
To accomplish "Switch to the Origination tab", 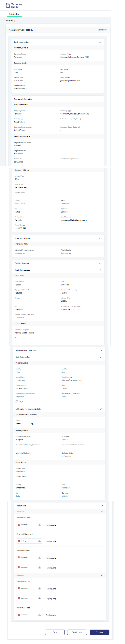I will pyautogui.click(x=14, y=14).
